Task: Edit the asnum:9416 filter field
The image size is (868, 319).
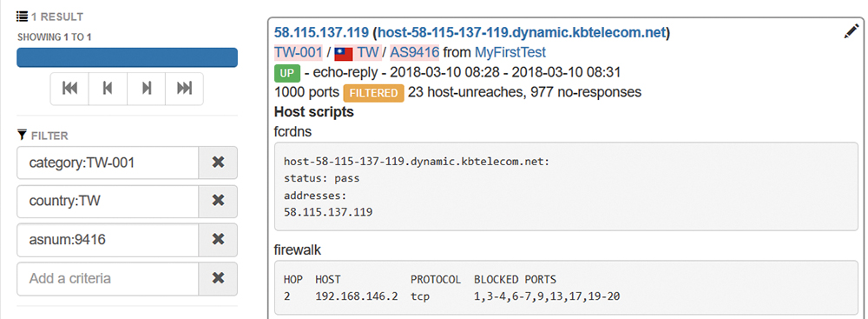Action: [108, 240]
